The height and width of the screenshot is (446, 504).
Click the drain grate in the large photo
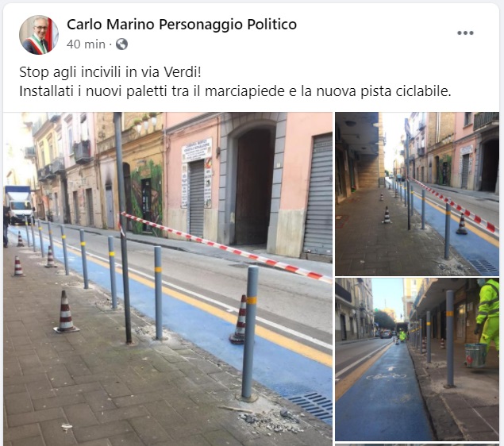point(311,406)
